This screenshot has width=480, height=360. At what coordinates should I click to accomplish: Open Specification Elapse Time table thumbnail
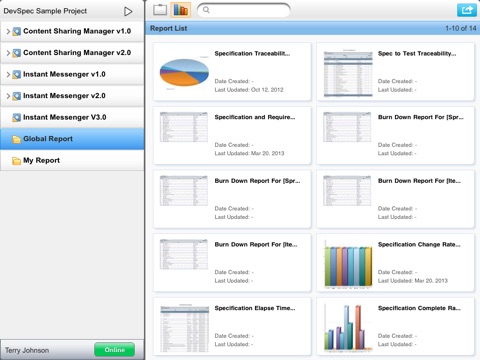[x=184, y=328]
